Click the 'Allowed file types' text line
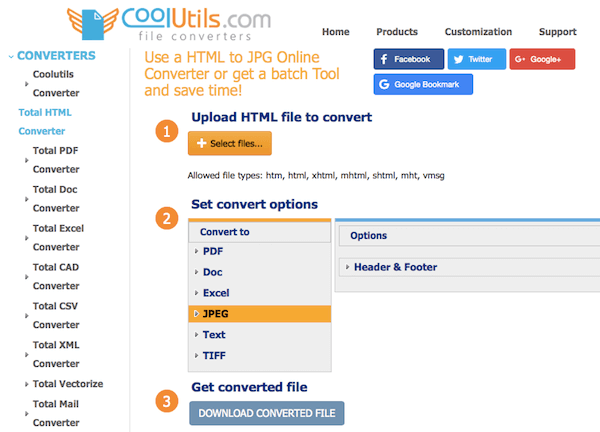 pyautogui.click(x=316, y=176)
